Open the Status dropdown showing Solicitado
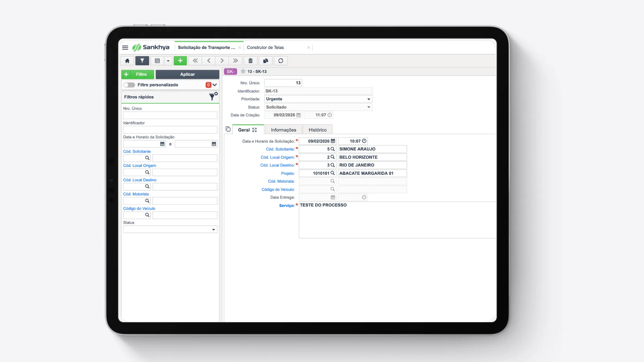 [x=318, y=107]
